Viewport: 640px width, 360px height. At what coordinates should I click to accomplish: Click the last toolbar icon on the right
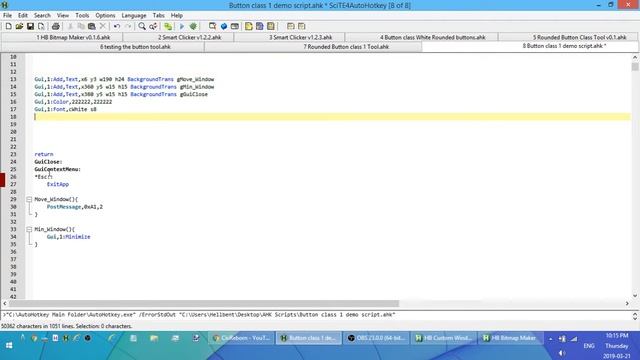[302, 26]
